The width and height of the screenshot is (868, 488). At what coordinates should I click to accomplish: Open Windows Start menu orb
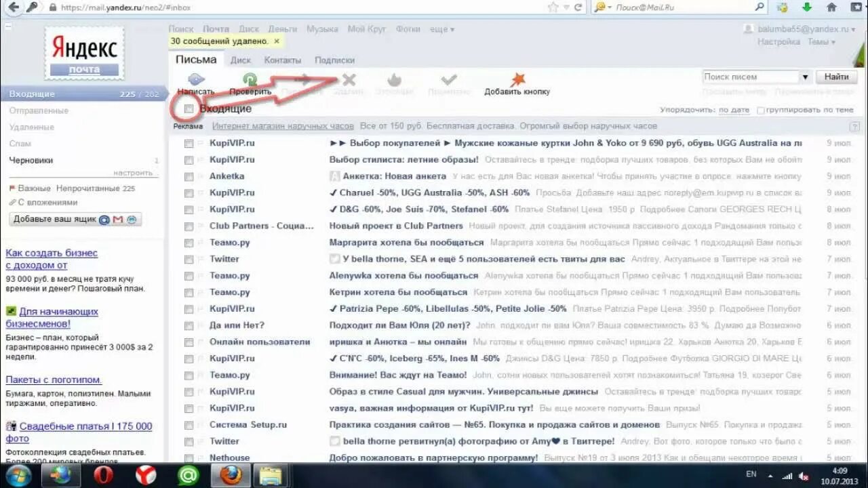[18, 475]
